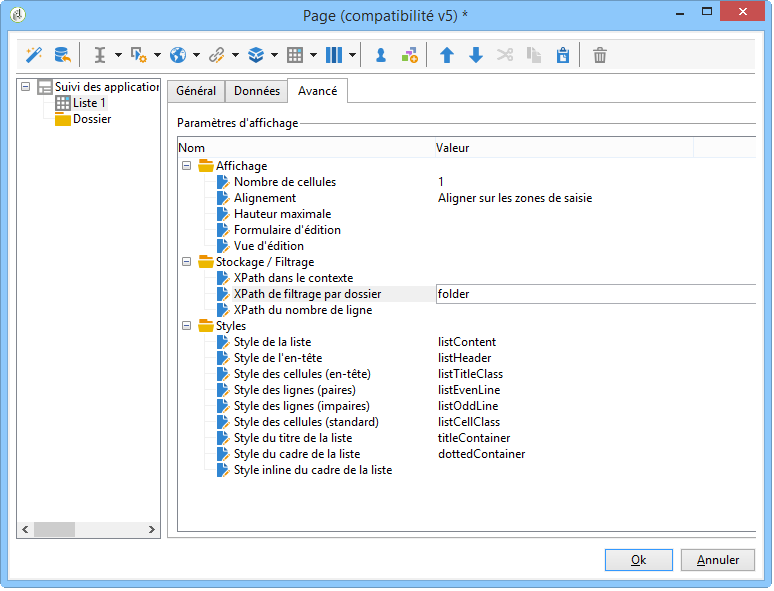
Task: Move element up with blue arrow
Action: pyautogui.click(x=447, y=55)
